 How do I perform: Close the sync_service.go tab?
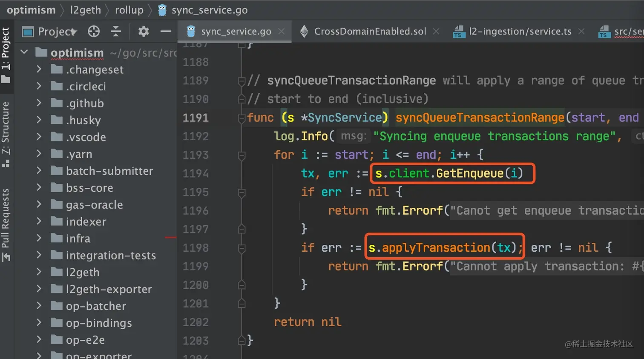click(282, 32)
